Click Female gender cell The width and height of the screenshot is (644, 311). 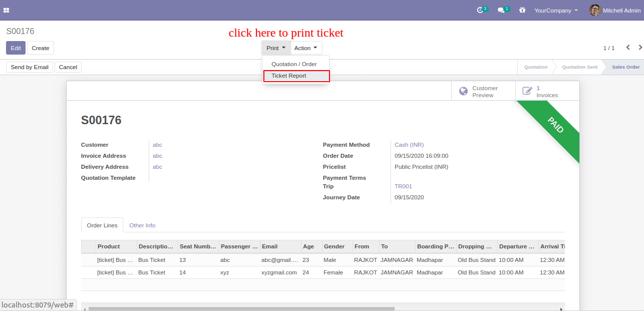tap(337, 272)
